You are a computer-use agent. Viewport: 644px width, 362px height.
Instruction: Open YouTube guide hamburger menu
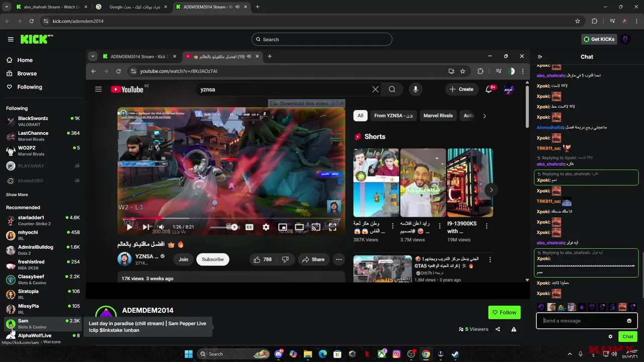(99, 89)
